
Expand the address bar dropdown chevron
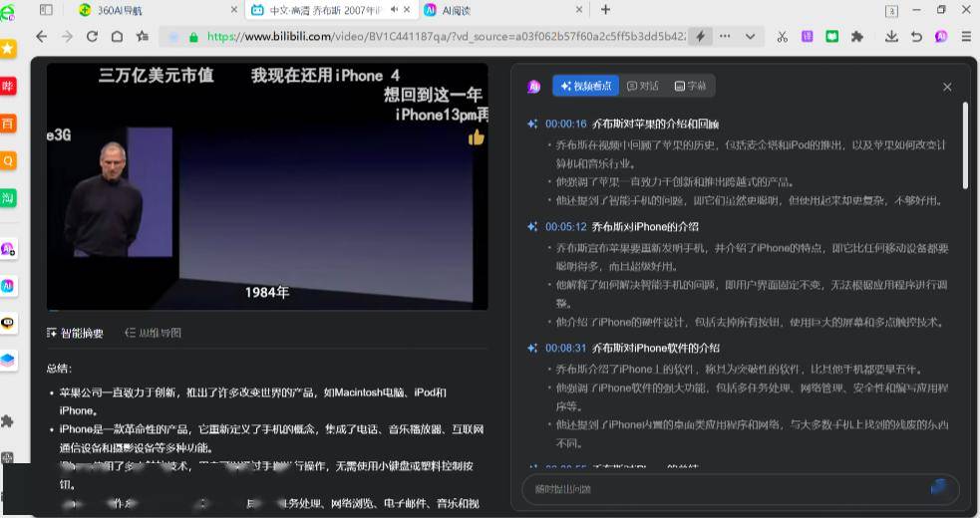pyautogui.click(x=750, y=36)
